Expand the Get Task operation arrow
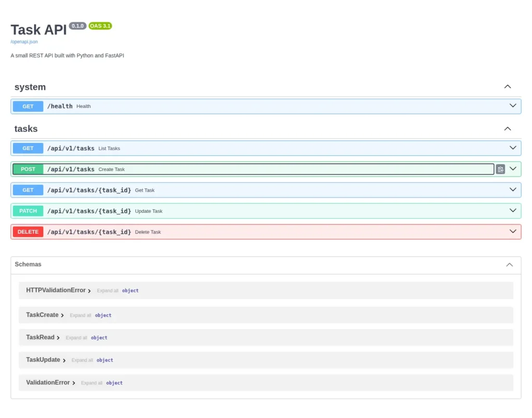This screenshot has width=532, height=418. pos(513,190)
